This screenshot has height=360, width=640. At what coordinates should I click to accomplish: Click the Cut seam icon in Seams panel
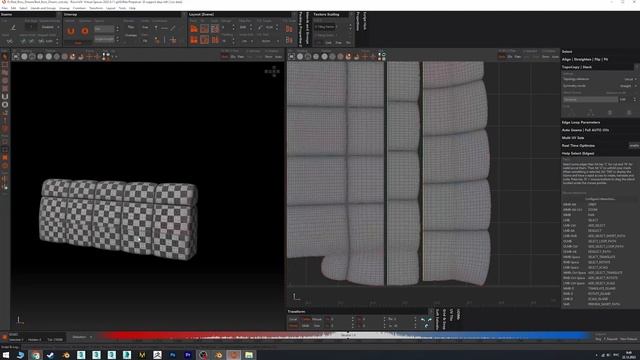(13, 28)
